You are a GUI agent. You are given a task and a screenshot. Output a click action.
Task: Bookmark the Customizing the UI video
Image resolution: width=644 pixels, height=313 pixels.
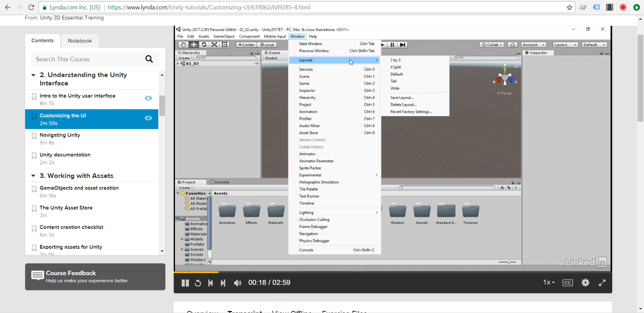tap(34, 117)
